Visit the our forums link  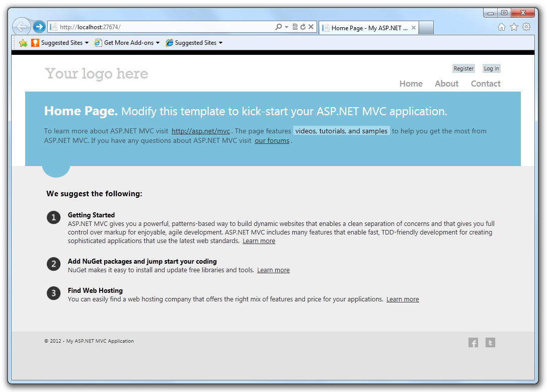[x=272, y=140]
